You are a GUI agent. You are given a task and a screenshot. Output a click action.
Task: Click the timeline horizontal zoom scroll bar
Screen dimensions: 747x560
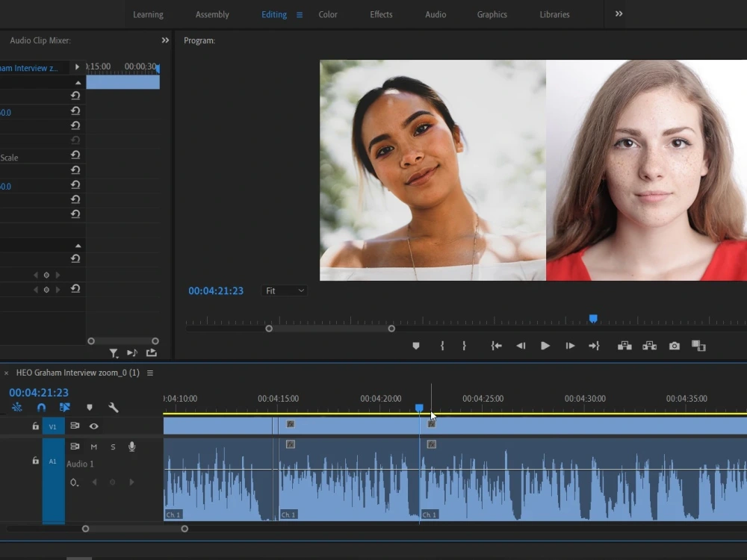tap(134, 529)
